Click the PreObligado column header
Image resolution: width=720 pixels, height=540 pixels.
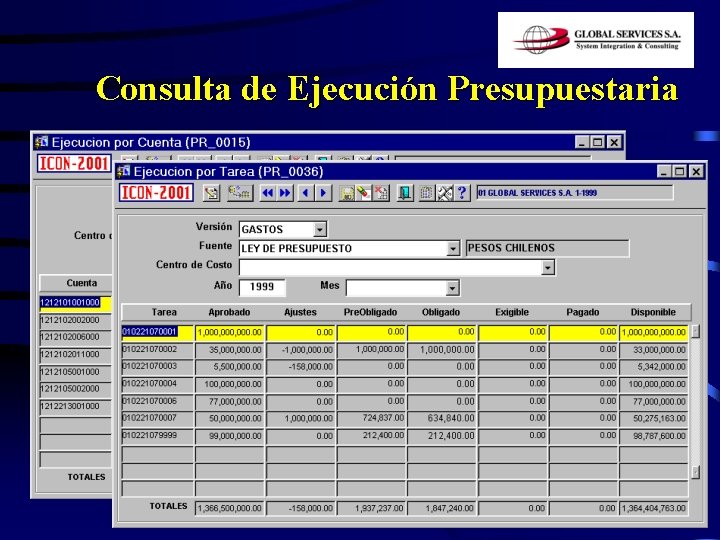[x=371, y=312]
